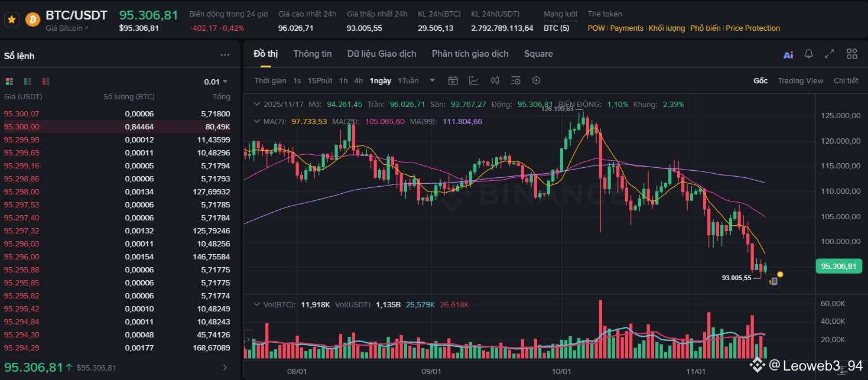Click the Mạng lưới network label

click(x=561, y=14)
